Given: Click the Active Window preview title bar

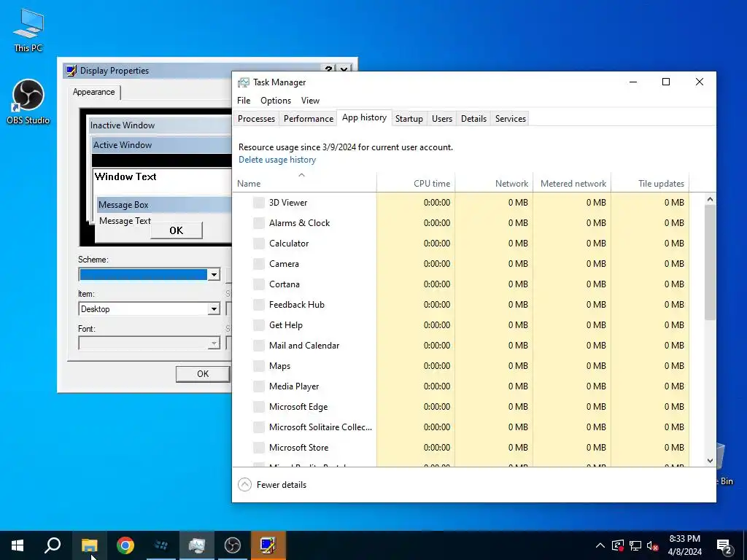Looking at the screenshot, I should tap(161, 145).
